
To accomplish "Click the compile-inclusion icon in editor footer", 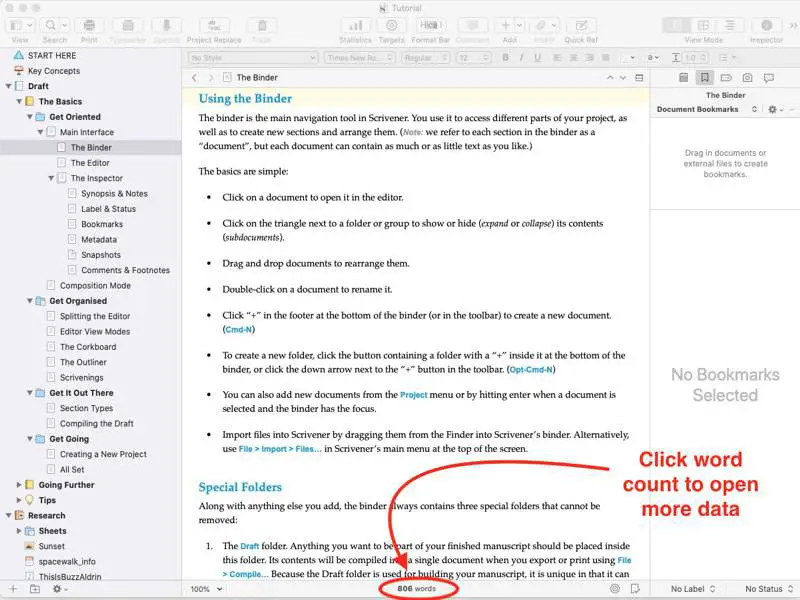I will tap(635, 589).
